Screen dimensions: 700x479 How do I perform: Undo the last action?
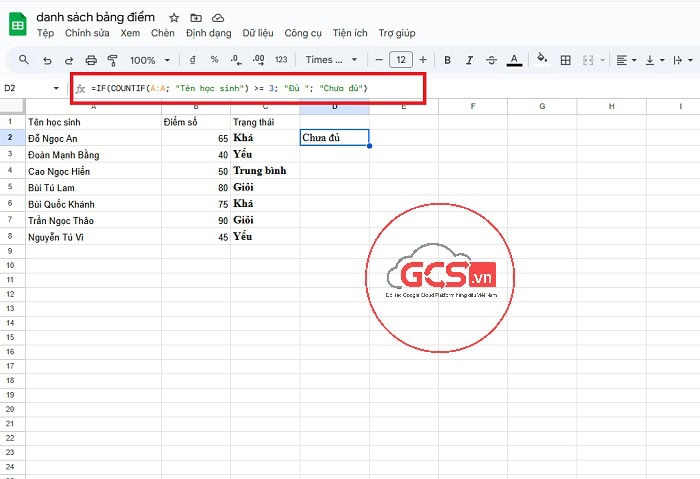tap(47, 60)
